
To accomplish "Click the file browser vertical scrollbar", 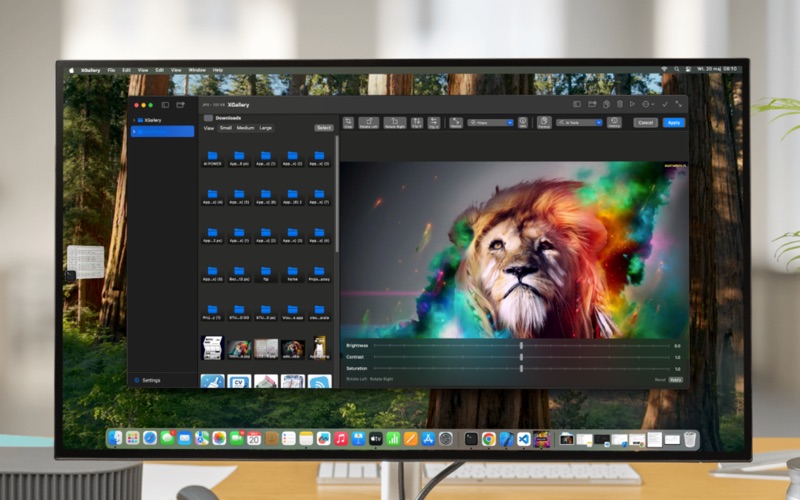I will point(336,194).
